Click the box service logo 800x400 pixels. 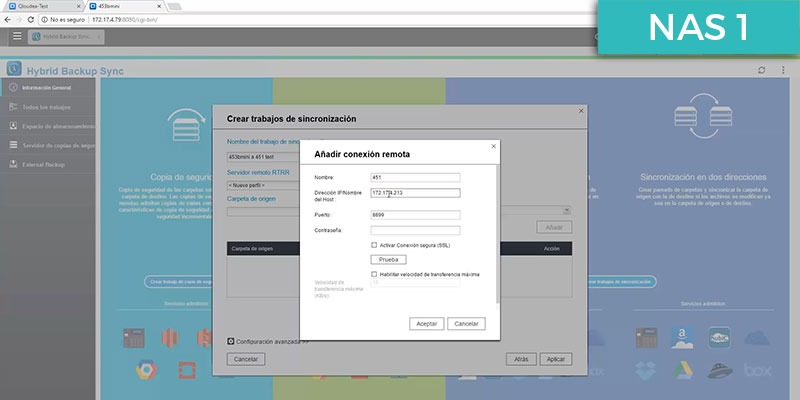point(758,370)
